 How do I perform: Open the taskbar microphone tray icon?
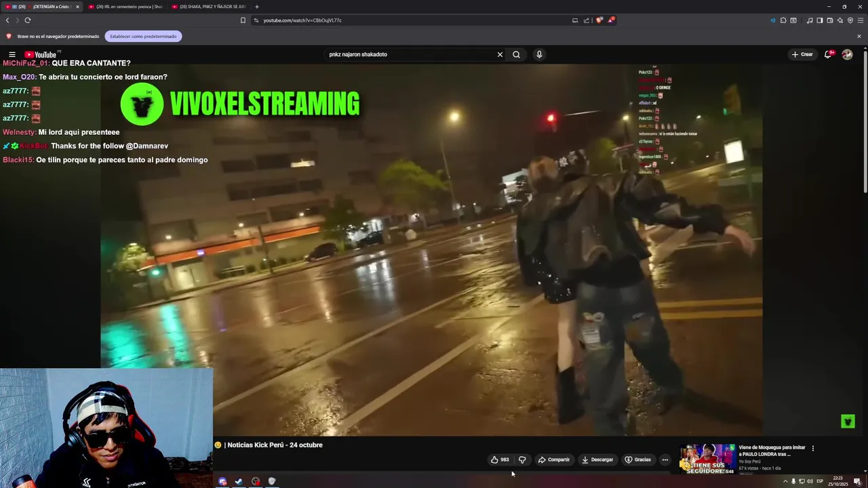(793, 481)
